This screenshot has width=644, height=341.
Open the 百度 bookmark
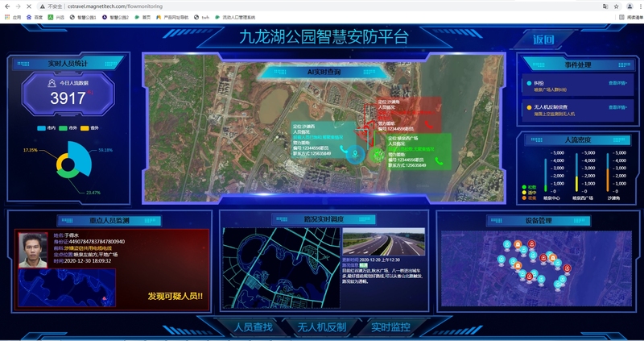click(x=35, y=17)
